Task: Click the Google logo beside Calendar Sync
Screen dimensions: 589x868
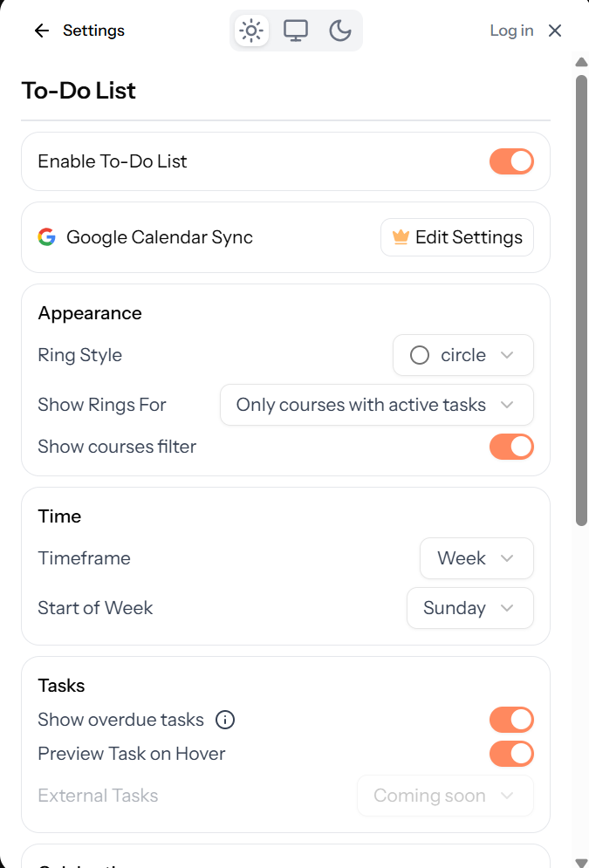Action: [x=45, y=236]
